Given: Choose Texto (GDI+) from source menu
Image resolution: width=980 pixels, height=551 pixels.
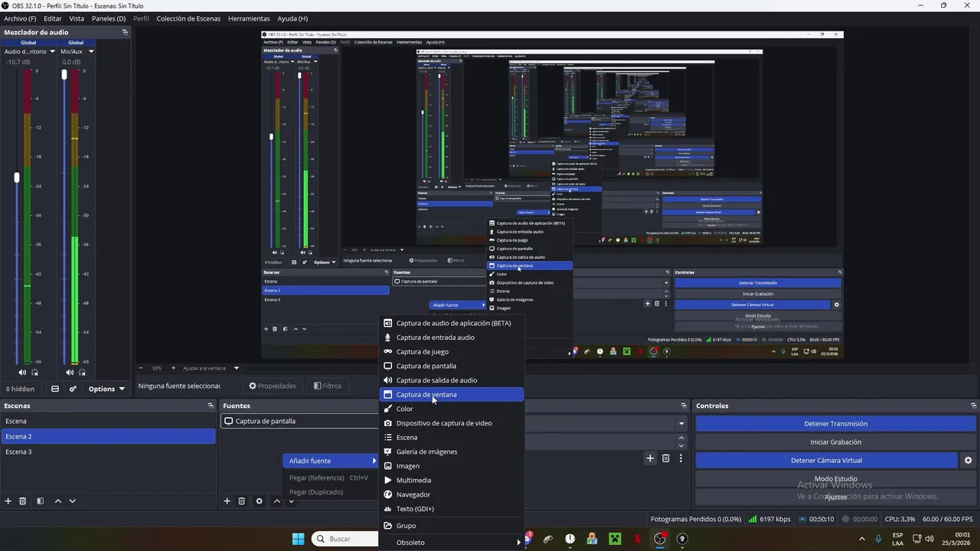Looking at the screenshot, I should click(x=452, y=509).
